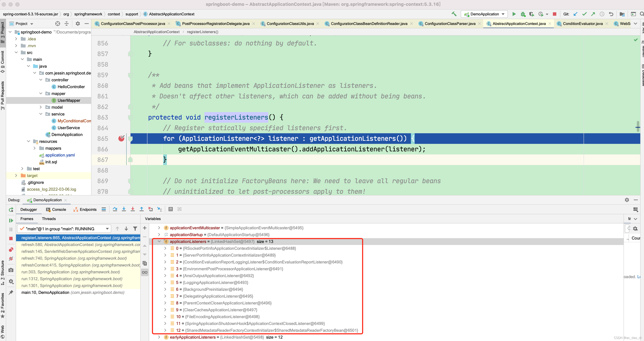This screenshot has width=644, height=341.
Task: Click Step Out blue up arrow
Action: coord(141,209)
